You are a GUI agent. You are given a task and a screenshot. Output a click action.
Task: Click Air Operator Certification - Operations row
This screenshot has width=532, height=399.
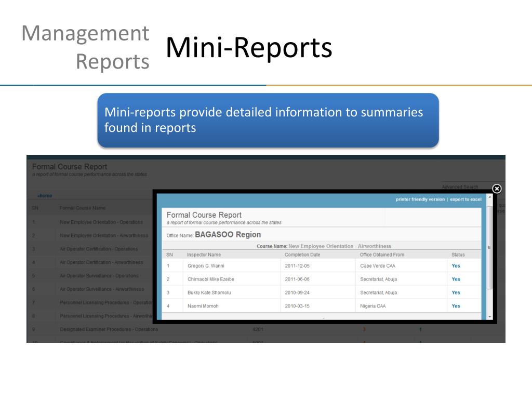[x=99, y=249]
